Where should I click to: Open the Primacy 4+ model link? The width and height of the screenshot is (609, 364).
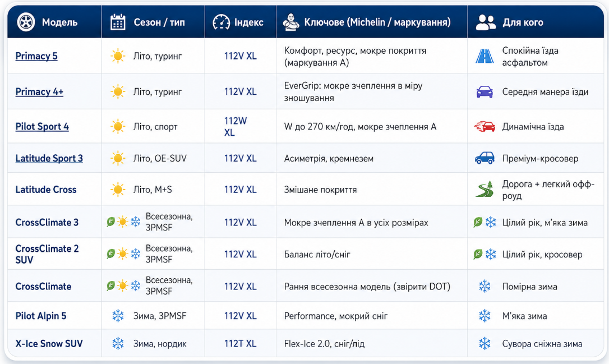[39, 91]
